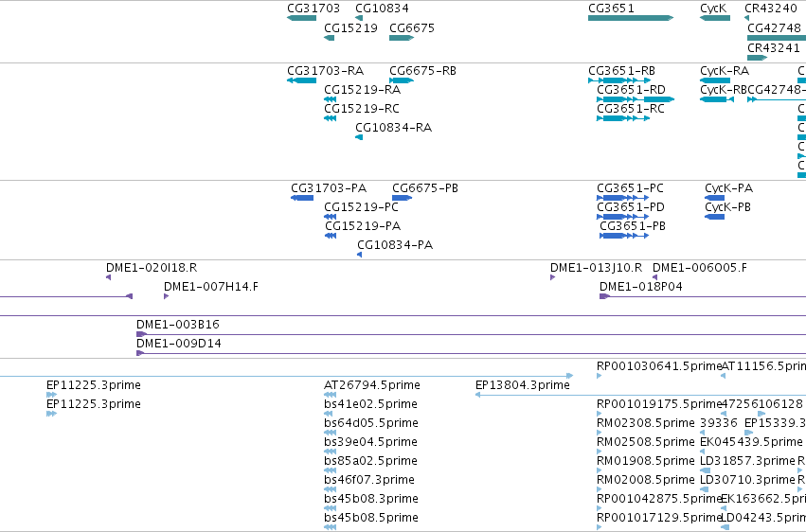
Task: Click the CG6675-PB protein label
Action: pos(425,188)
